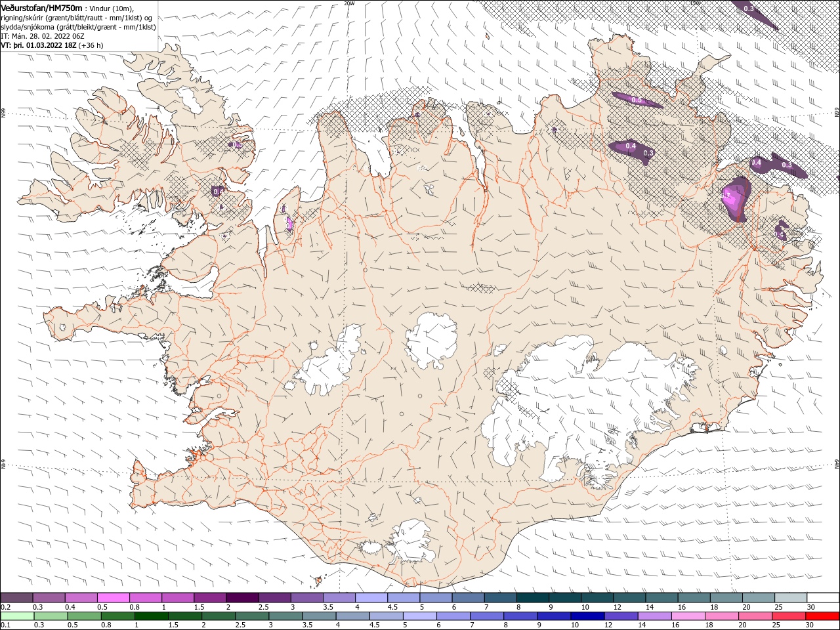Select upper legend dark purple swatch labeled 2
Image resolution: width=840 pixels, height=630 pixels.
(x=241, y=598)
